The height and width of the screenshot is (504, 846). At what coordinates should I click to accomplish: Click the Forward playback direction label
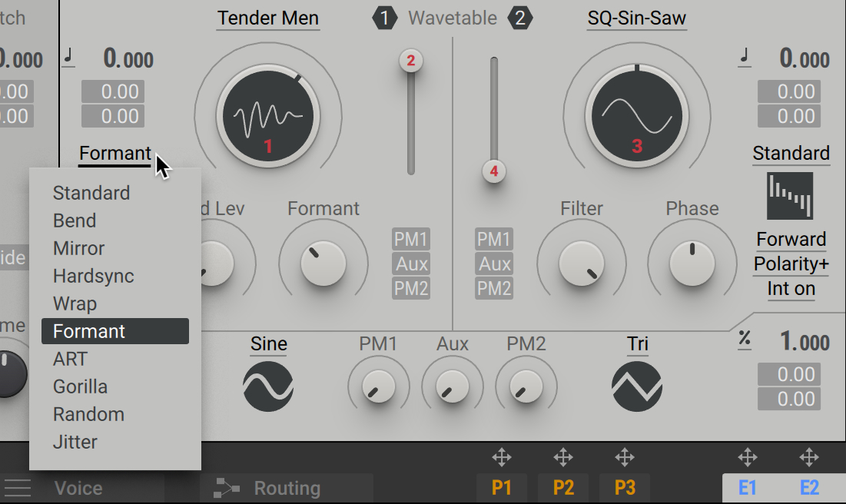[791, 239]
